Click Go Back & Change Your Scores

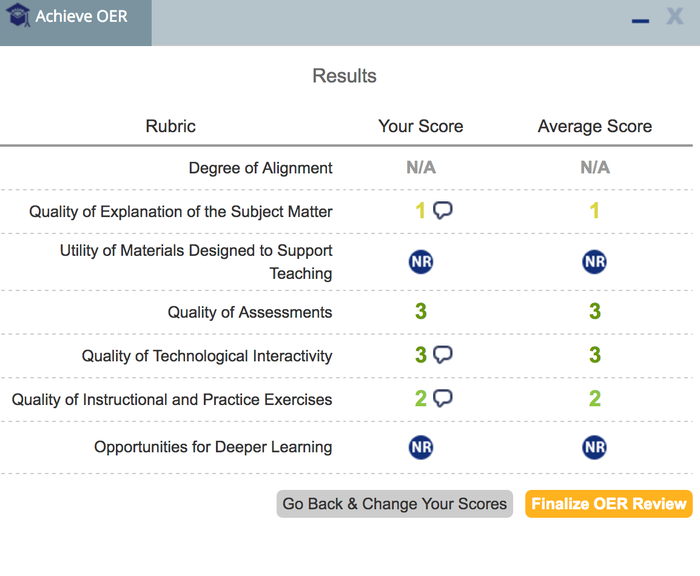coord(395,504)
